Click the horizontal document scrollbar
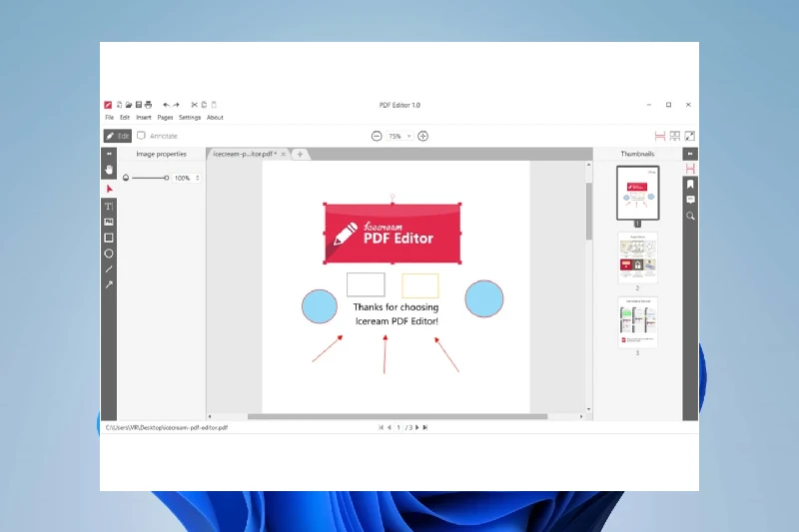 point(398,416)
